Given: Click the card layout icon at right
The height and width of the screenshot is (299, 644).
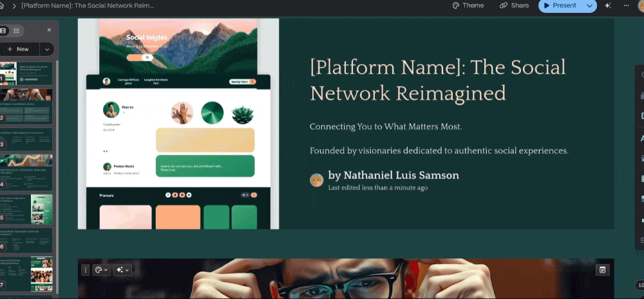Looking at the screenshot, I should [602, 269].
